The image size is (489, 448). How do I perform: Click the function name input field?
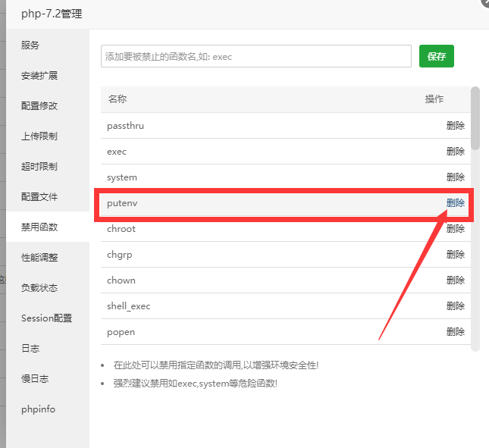[255, 56]
